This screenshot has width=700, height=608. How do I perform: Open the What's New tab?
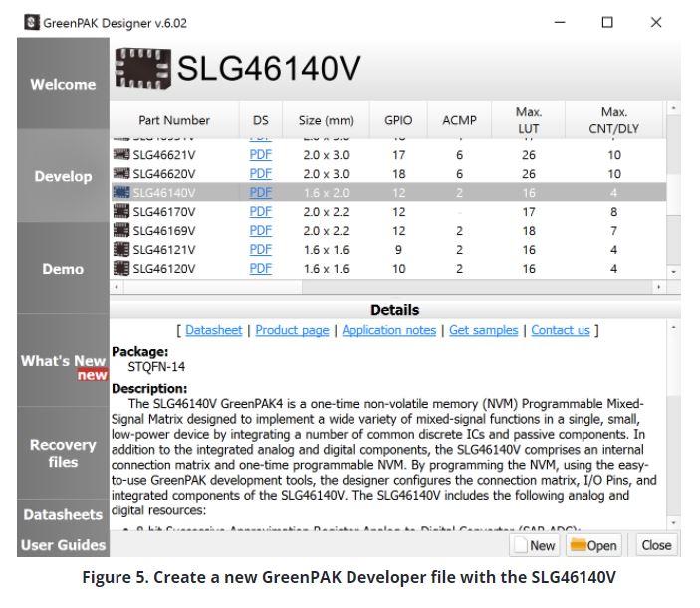pyautogui.click(x=63, y=361)
